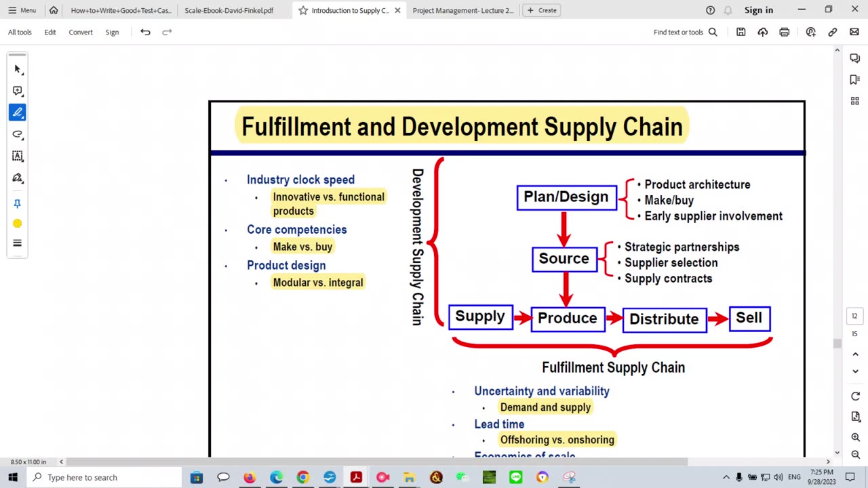The height and width of the screenshot is (488, 868).
Task: Switch to the How+to+Write+Good+Test+Cas tab
Action: click(121, 10)
